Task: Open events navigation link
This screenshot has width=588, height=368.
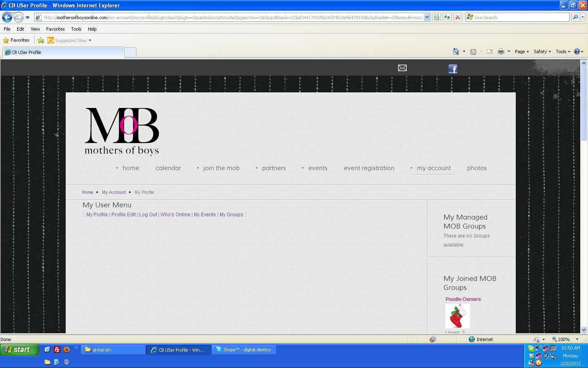Action: (x=318, y=168)
